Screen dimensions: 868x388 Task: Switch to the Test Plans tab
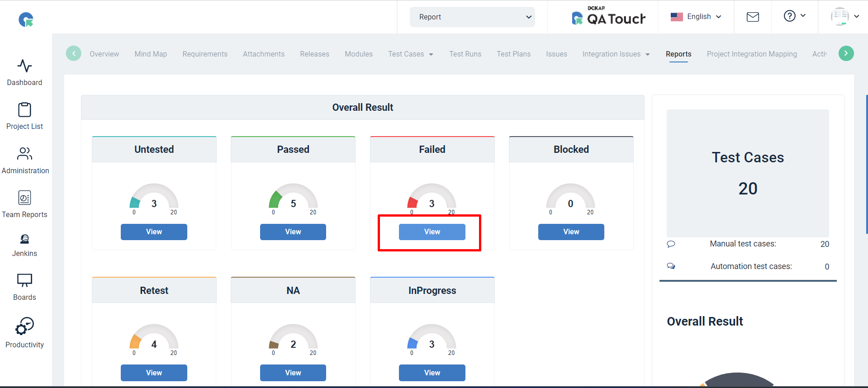pyautogui.click(x=514, y=54)
